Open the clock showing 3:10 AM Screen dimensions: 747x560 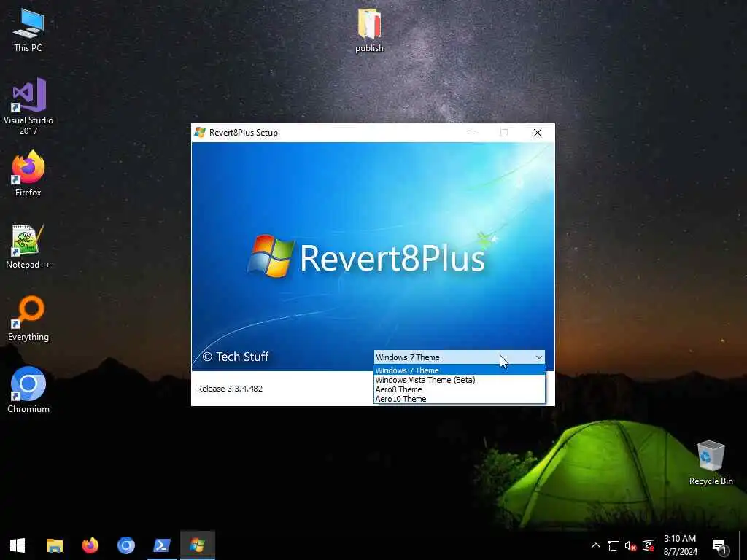coord(680,545)
